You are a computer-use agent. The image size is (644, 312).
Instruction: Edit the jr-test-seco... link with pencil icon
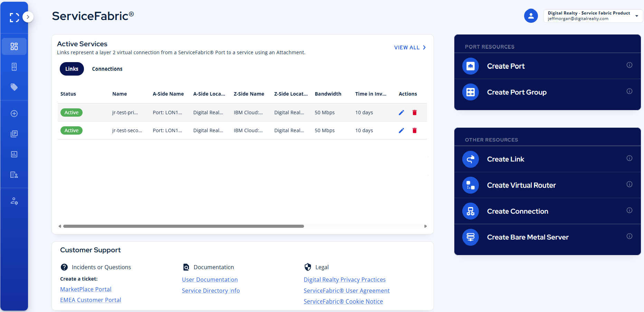(401, 130)
